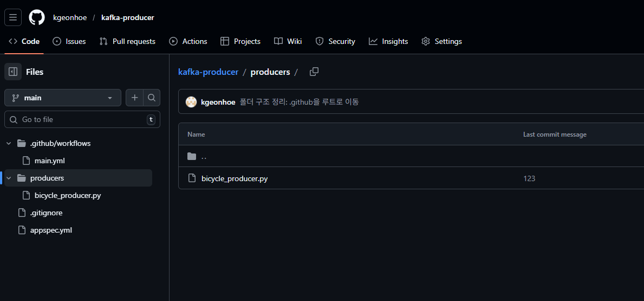Click kgeonhoe avatar in commit bar
The height and width of the screenshot is (301, 644).
[191, 102]
